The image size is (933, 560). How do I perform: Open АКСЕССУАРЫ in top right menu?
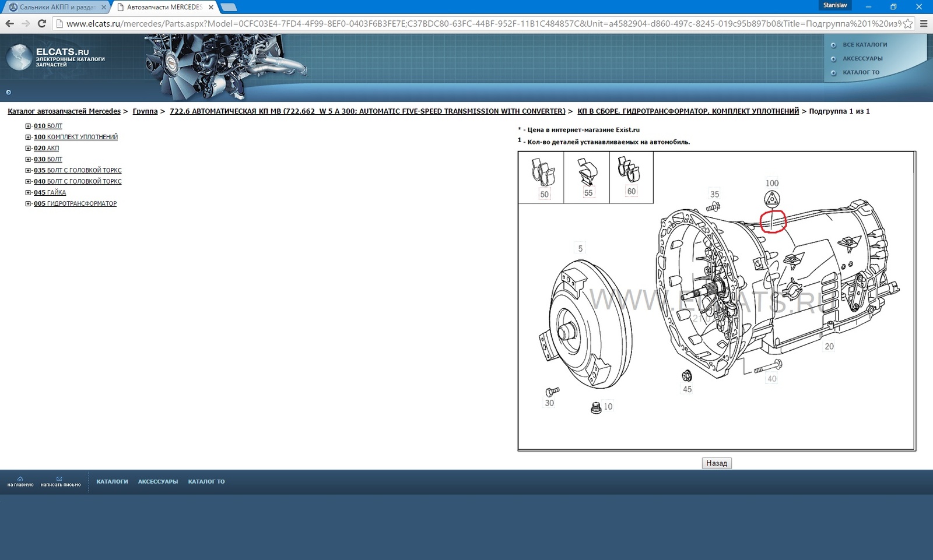point(862,58)
